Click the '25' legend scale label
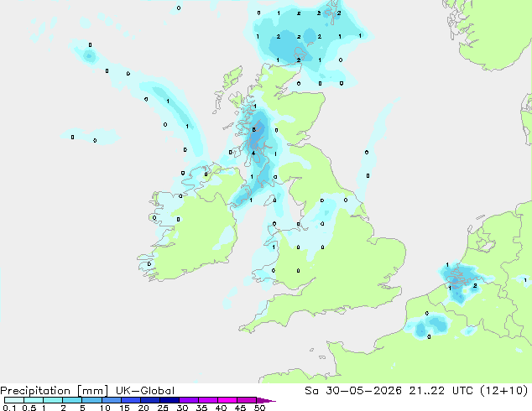 tap(163, 408)
